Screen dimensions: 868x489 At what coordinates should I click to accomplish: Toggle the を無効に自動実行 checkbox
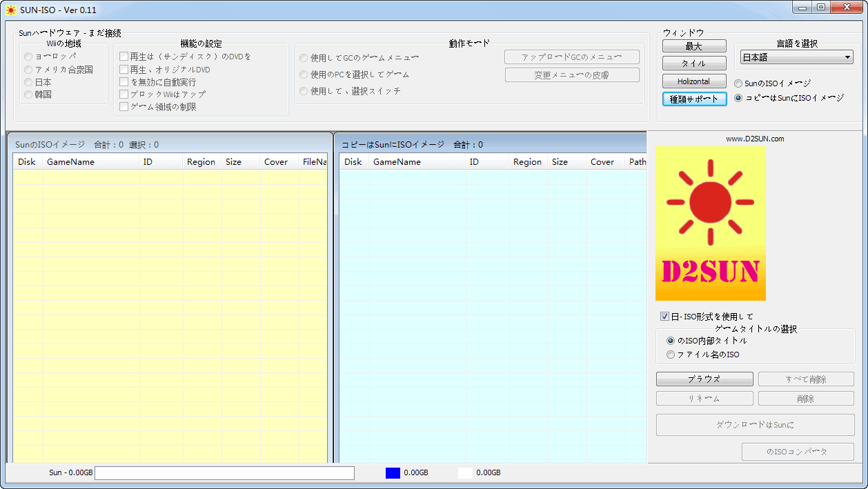tap(124, 82)
